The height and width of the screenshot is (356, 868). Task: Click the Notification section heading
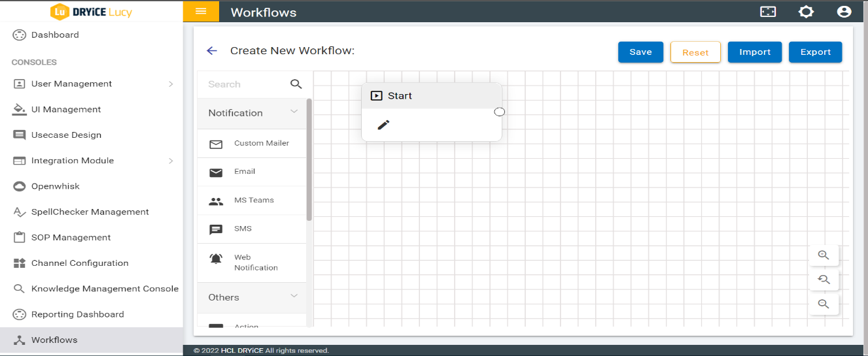235,113
